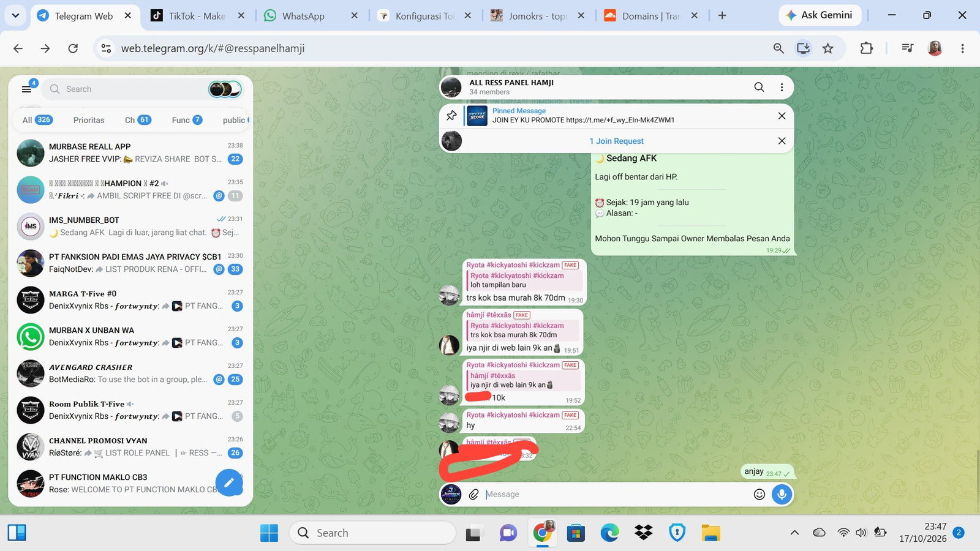Open the MURBASE REALL APP chat
Viewport: 980px width, 551px height.
pyautogui.click(x=130, y=152)
